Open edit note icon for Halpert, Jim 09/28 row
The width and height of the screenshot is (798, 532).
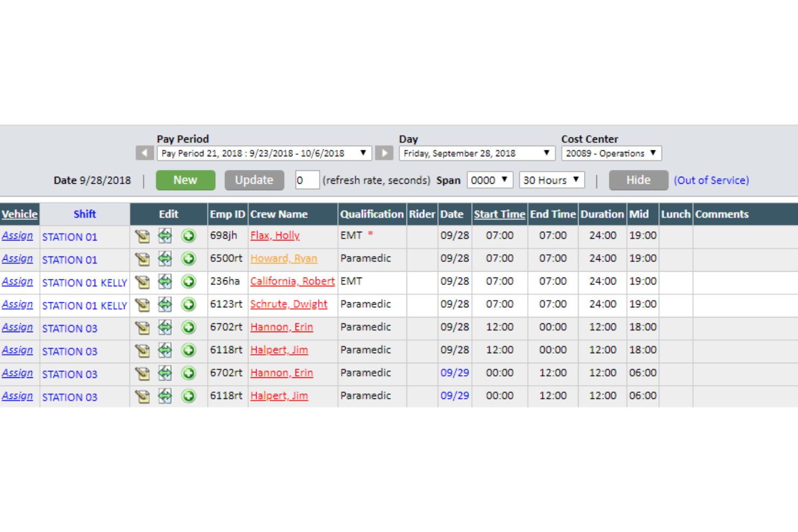142,350
